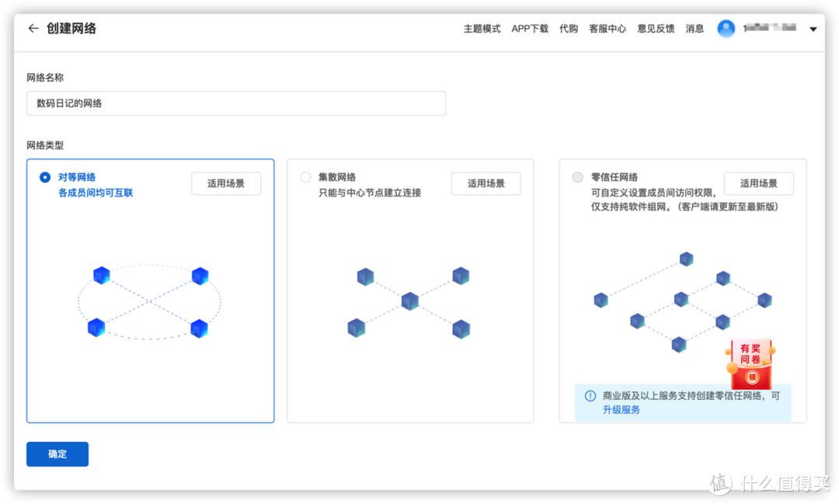Click the 集散网络 hub-and-spoke diagram
The height and width of the screenshot is (504, 839).
click(x=409, y=301)
